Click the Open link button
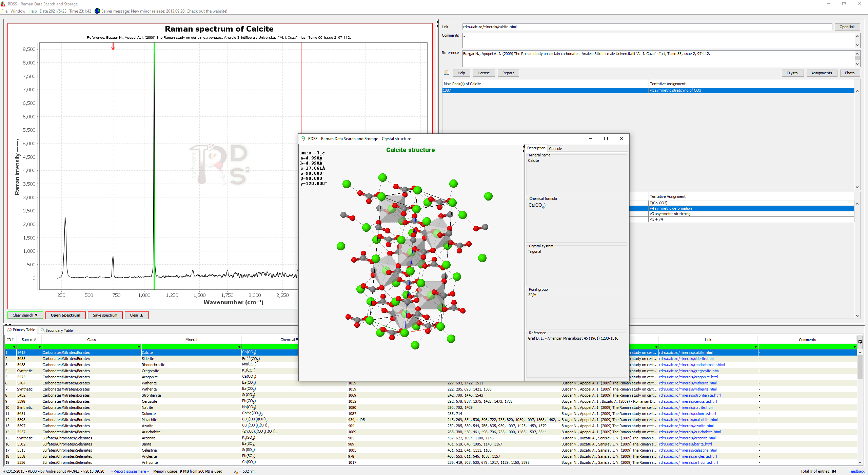Viewport: 868px width, 475px height. pyautogui.click(x=847, y=27)
